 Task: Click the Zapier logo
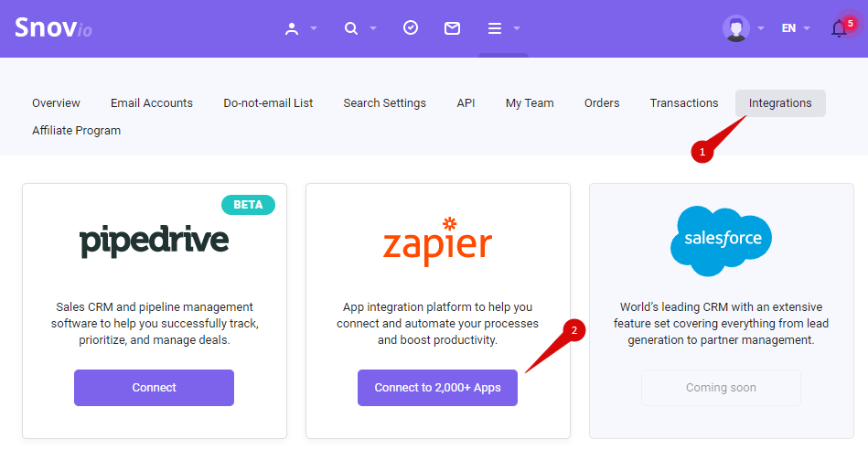coord(437,241)
